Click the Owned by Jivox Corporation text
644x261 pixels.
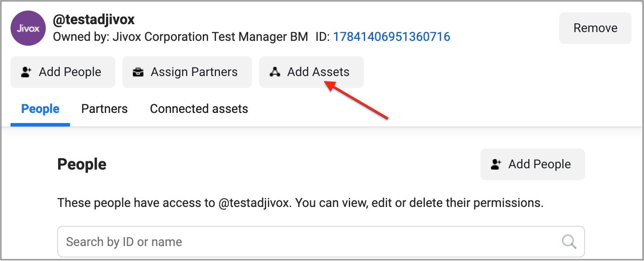180,36
